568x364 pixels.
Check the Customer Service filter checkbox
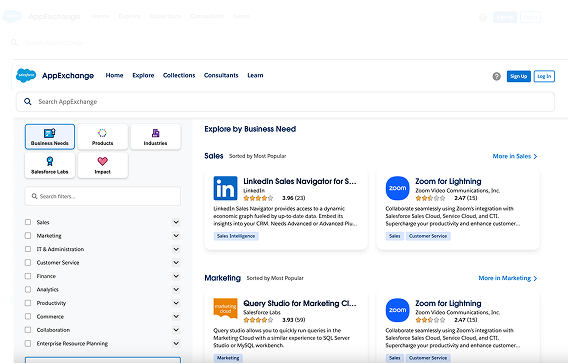click(x=28, y=262)
